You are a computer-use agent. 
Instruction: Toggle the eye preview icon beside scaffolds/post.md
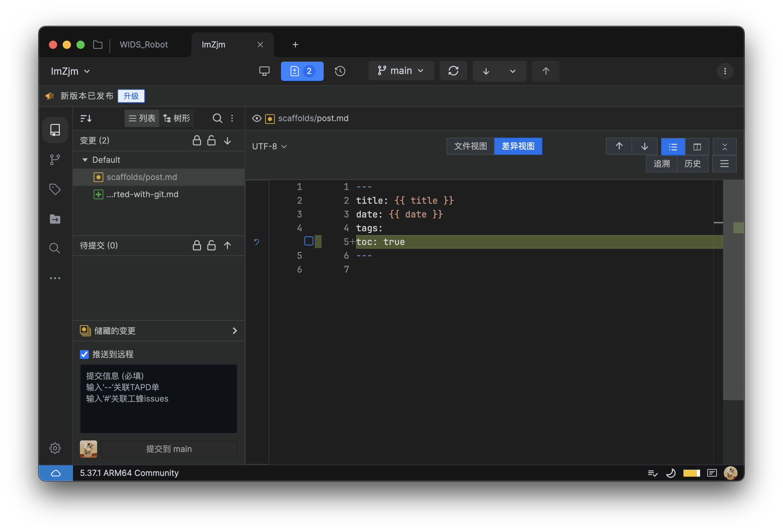(257, 118)
